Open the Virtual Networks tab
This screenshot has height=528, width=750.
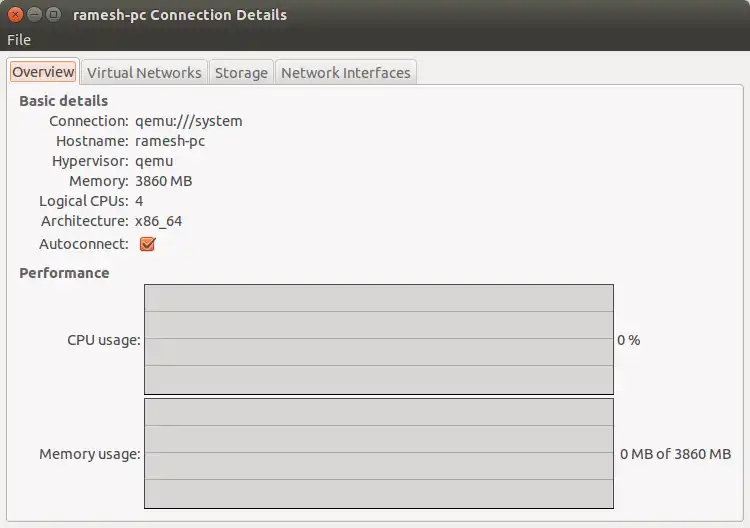[x=144, y=73]
